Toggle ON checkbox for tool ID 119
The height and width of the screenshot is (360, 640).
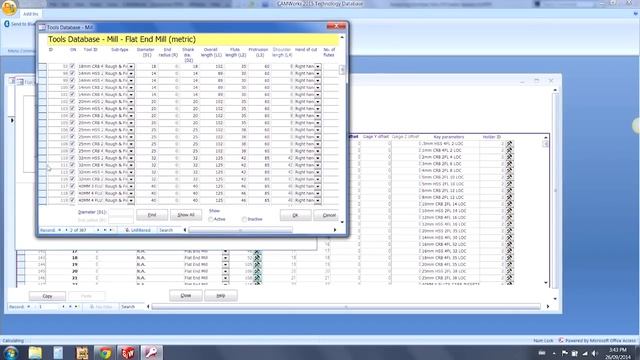[72, 200]
